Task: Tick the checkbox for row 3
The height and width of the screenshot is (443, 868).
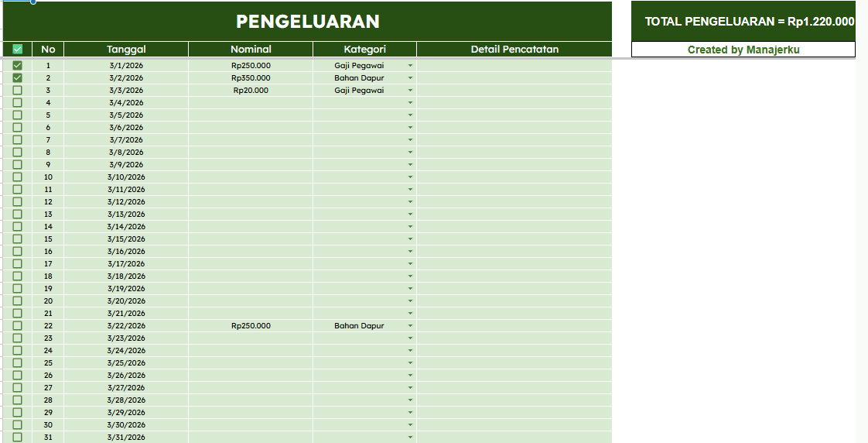Action: [x=17, y=90]
